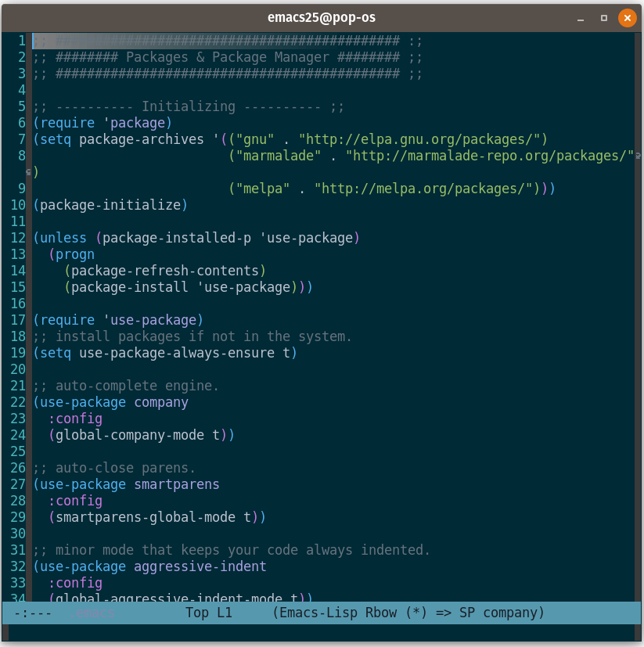
Task: Toggle smartparens via the "SP" lighter
Action: click(x=466, y=613)
